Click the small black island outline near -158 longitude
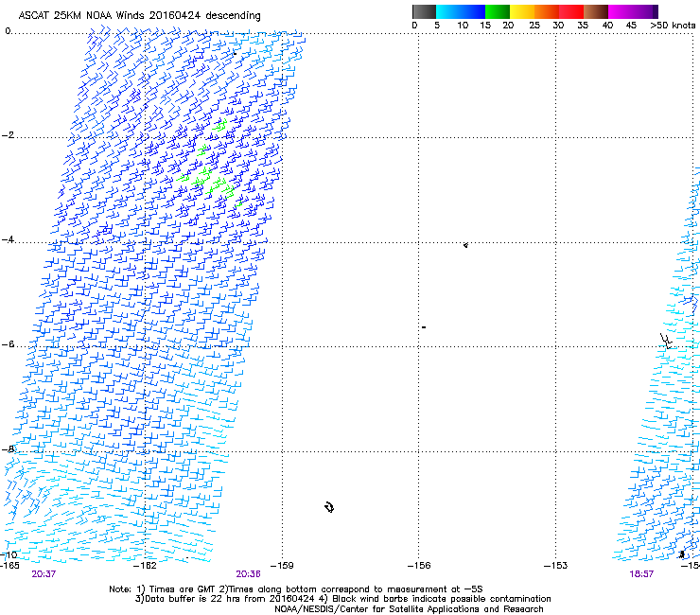The image size is (700, 615). [x=329, y=507]
